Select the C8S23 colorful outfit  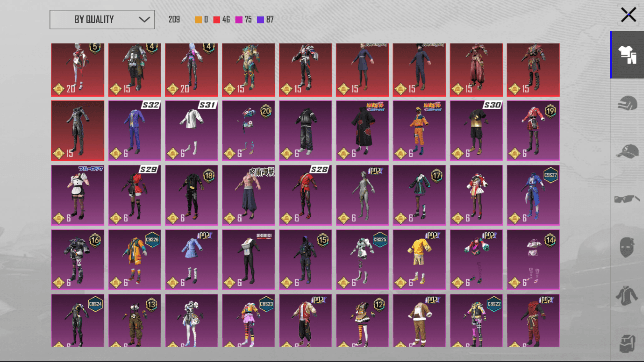[248, 320]
